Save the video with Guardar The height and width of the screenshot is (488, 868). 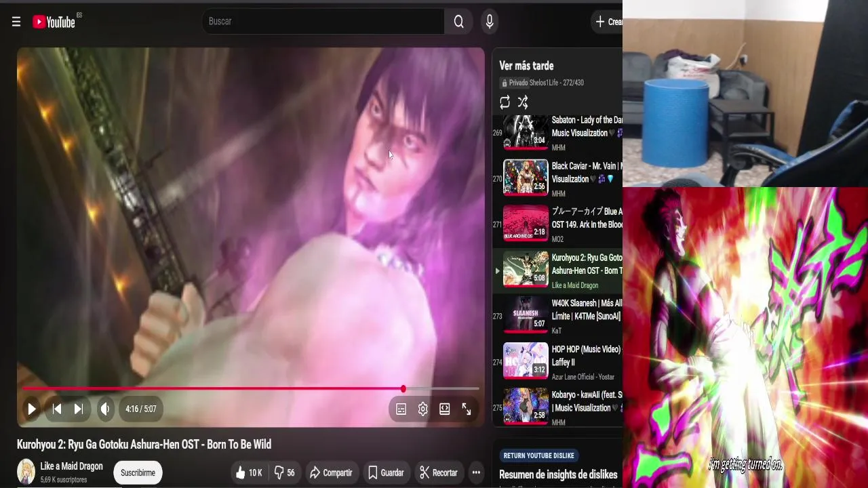[x=386, y=473]
